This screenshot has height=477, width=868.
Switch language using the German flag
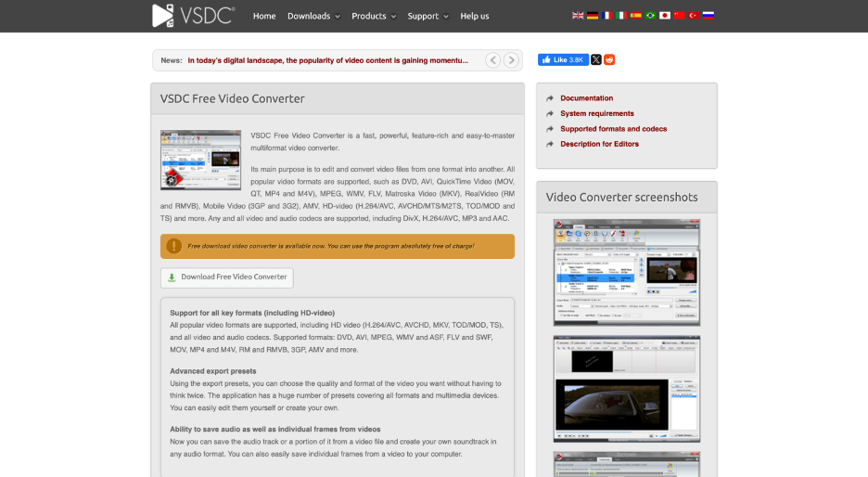click(593, 16)
